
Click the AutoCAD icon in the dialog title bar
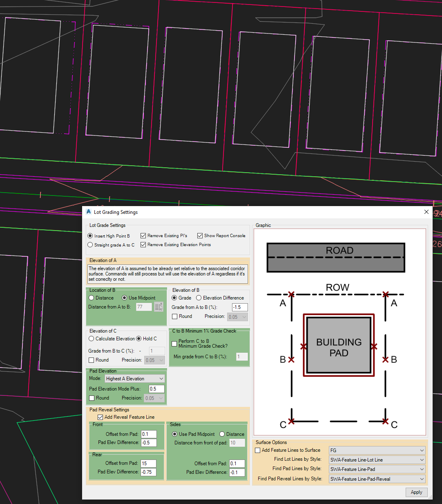[88, 211]
